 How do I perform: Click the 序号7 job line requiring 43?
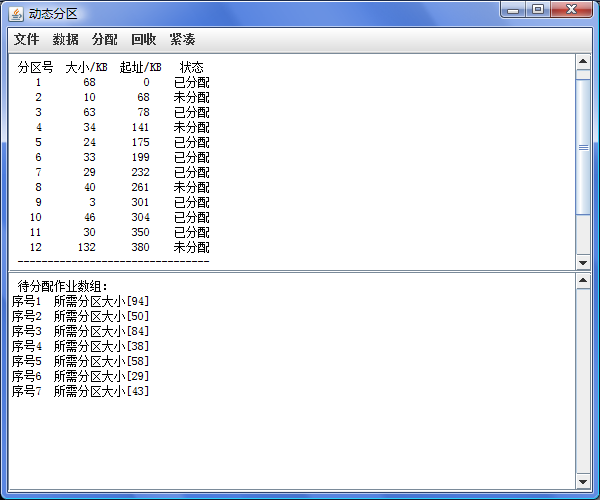[80, 391]
